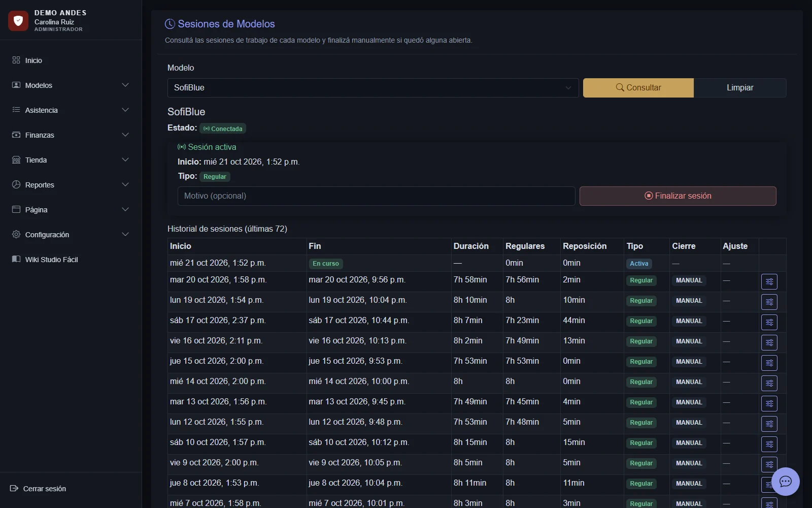Click the Inicio grid icon in sidebar

[x=16, y=60]
